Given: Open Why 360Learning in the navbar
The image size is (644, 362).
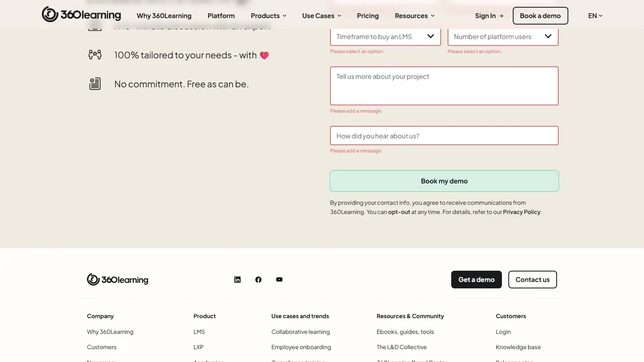Looking at the screenshot, I should [x=164, y=16].
